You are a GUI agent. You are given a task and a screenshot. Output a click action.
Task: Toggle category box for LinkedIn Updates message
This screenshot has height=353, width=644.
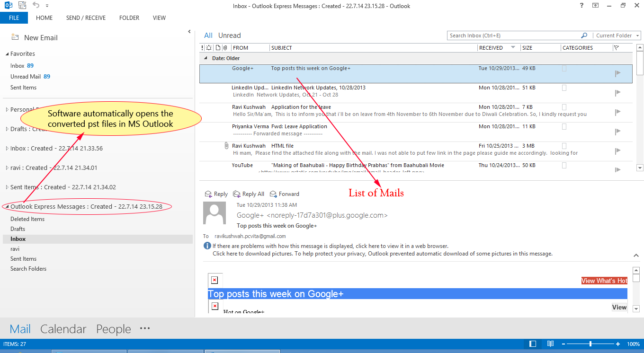pos(564,88)
